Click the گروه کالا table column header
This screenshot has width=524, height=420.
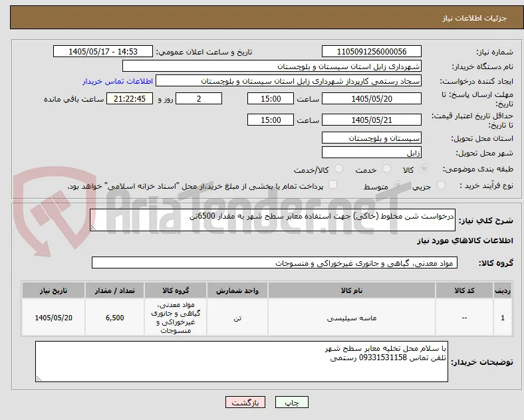point(176,290)
